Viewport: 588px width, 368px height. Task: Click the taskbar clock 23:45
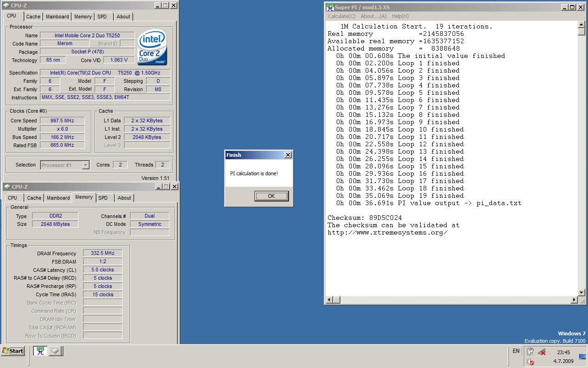tap(563, 352)
